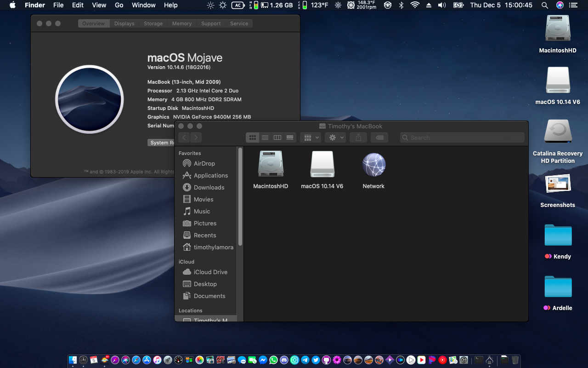
Task: Open Safari from the Dock
Action: (x=137, y=360)
